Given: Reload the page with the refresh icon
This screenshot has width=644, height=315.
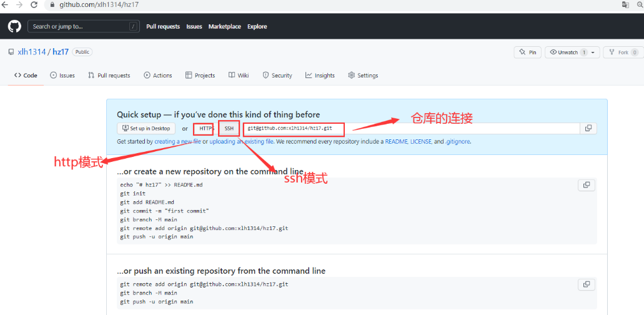Looking at the screenshot, I should (34, 5).
